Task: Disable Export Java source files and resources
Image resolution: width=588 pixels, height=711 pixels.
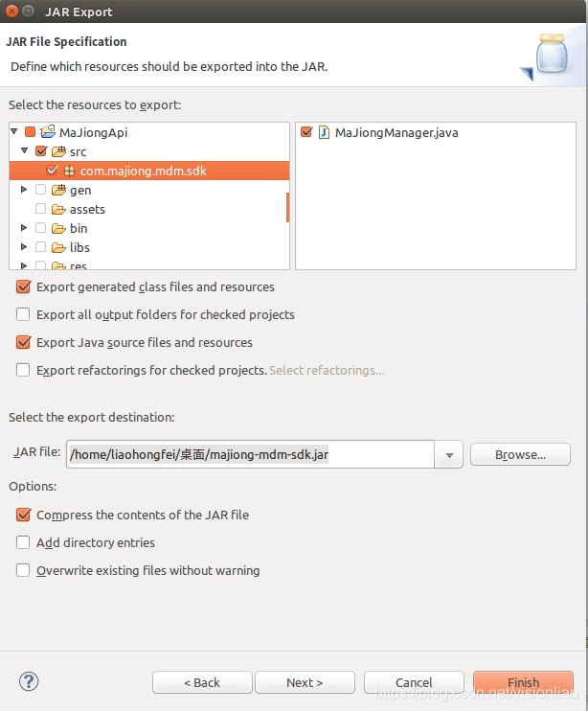Action: [x=23, y=342]
